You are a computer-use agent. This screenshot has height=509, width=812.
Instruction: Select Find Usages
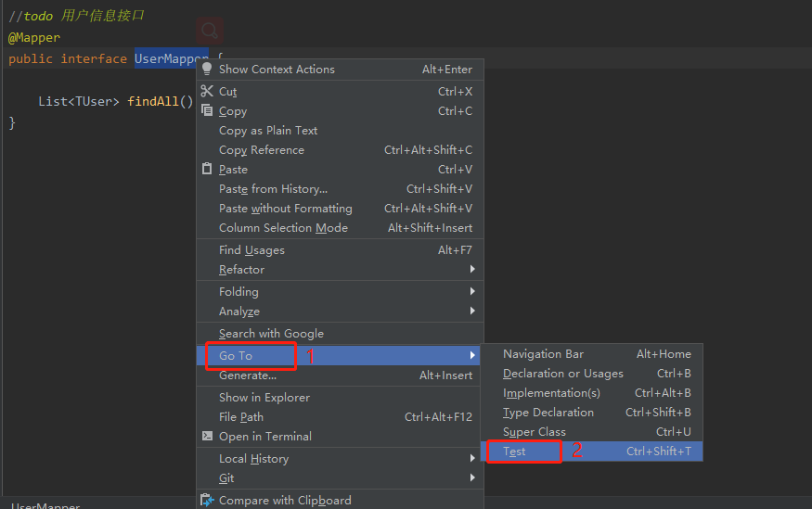point(341,250)
